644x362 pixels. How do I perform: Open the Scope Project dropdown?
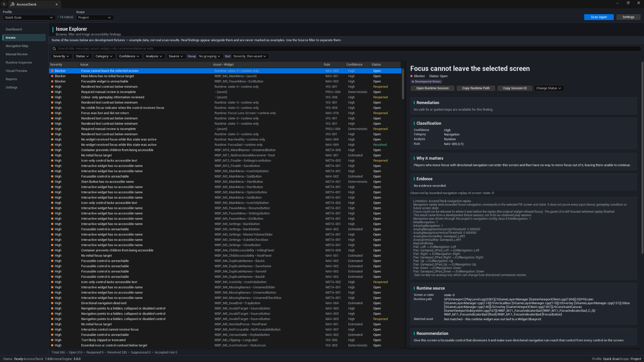coord(95,18)
